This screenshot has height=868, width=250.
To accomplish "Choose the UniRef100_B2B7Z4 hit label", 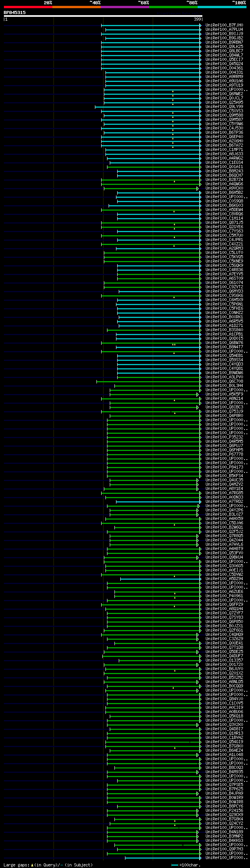I will click(224, 179).
